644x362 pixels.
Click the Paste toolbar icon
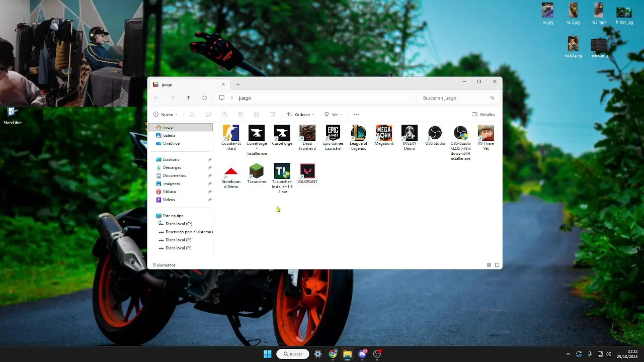(224, 115)
